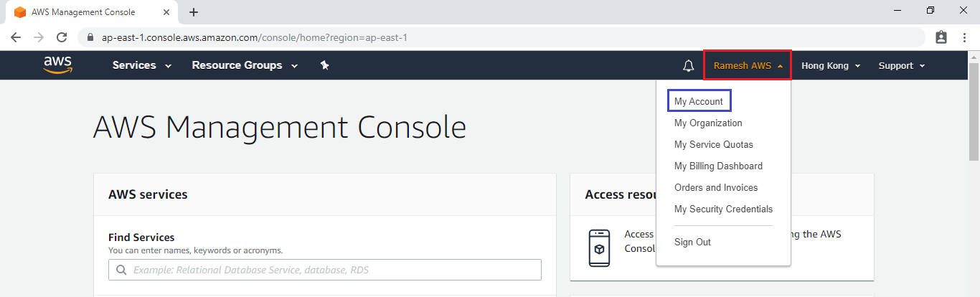Click the AWS Management Console title text
The image size is (980, 297).
point(280,128)
